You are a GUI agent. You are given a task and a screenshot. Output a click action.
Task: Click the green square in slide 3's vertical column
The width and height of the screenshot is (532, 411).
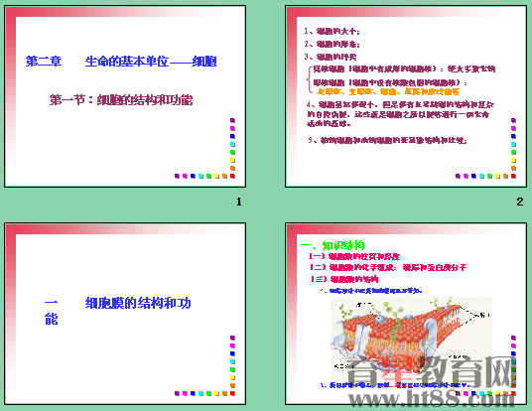tap(232, 369)
